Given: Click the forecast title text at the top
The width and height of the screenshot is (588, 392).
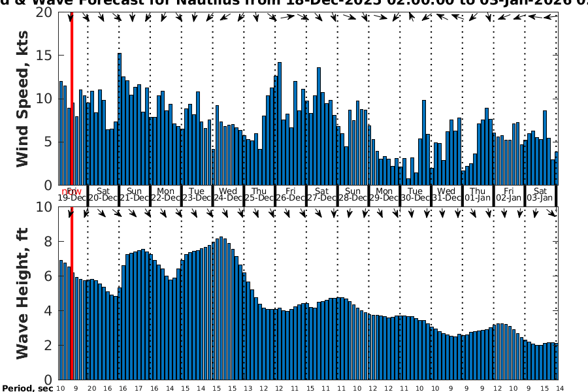Looking at the screenshot, I should 294,3.
